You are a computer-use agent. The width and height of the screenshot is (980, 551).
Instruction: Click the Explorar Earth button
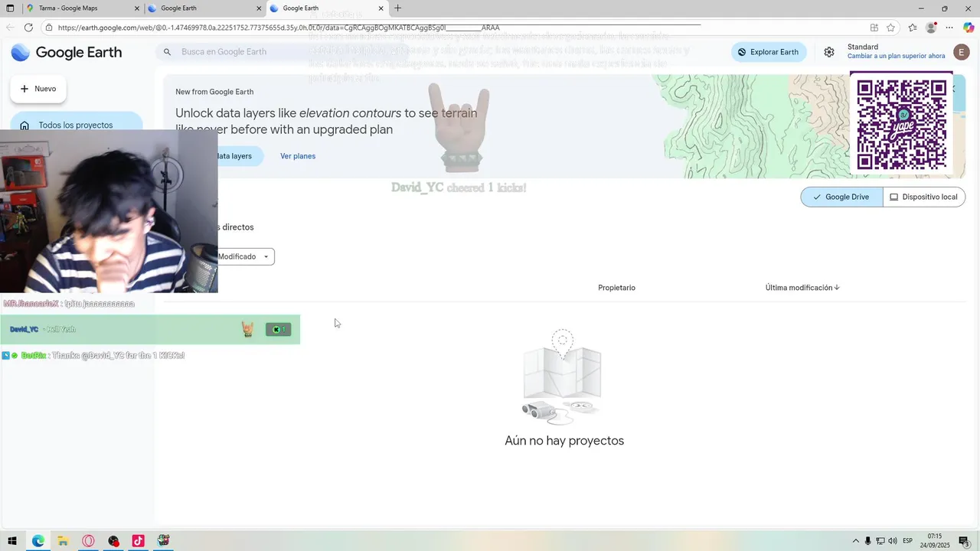(x=769, y=52)
